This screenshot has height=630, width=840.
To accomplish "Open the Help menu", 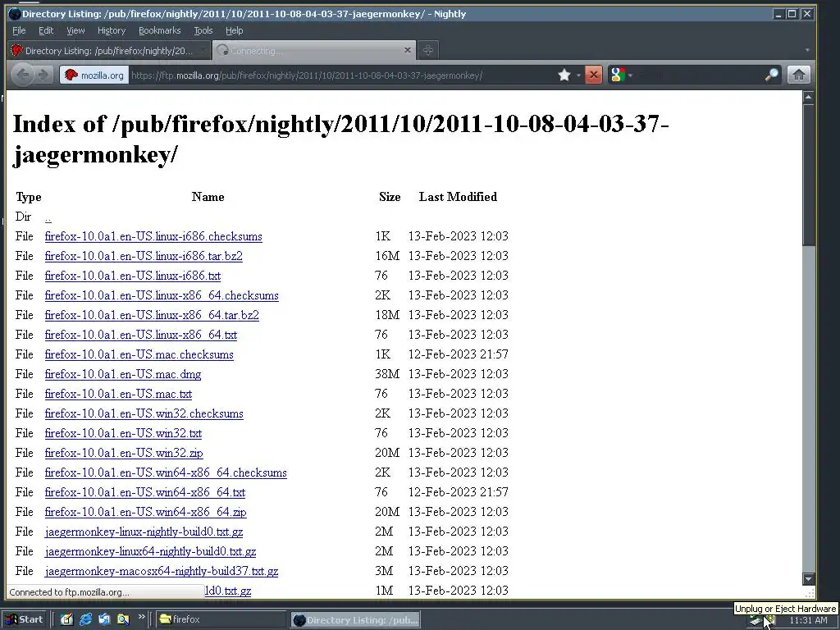I will pyautogui.click(x=234, y=30).
